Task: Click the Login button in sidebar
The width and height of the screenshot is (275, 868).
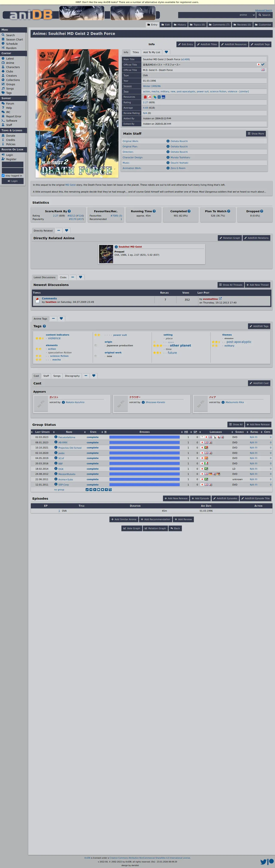Action: pyautogui.click(x=12, y=181)
